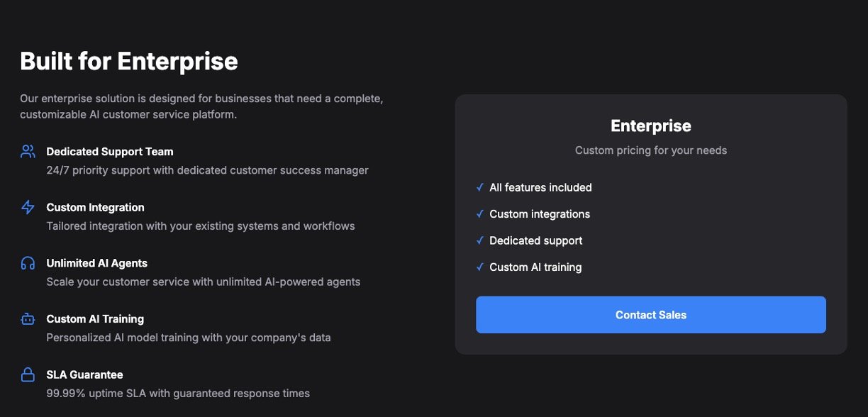Click the Custom Integration lightning bolt icon
This screenshot has width=868, height=417.
tap(28, 207)
